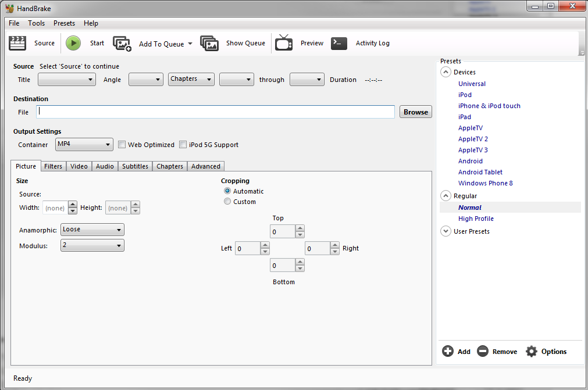The image size is (588, 390).
Task: Open the Title dropdown
Action: pos(67,80)
